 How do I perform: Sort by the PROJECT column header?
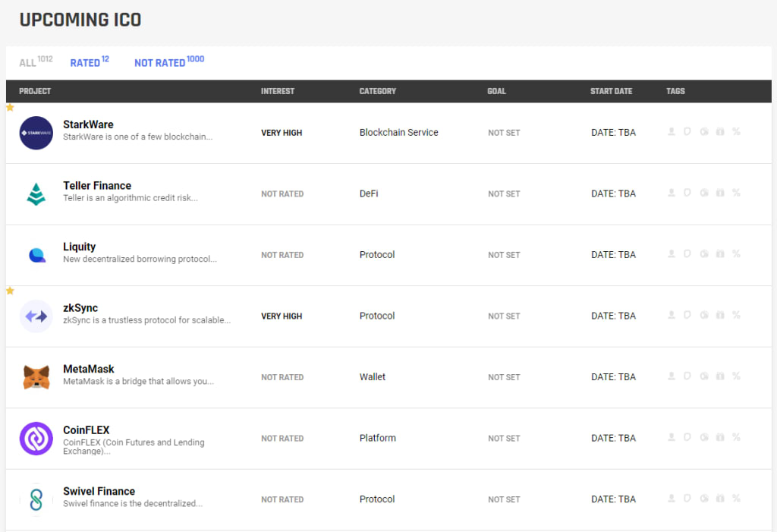coord(35,91)
